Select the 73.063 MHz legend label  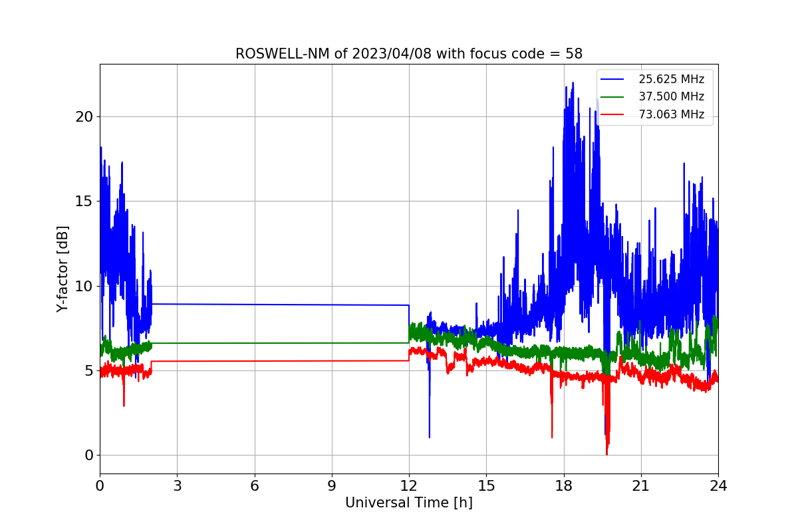tap(671, 114)
